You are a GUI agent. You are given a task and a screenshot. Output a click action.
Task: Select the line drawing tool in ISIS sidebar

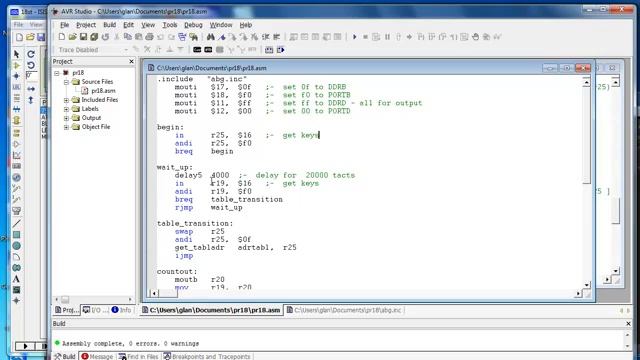point(16,224)
